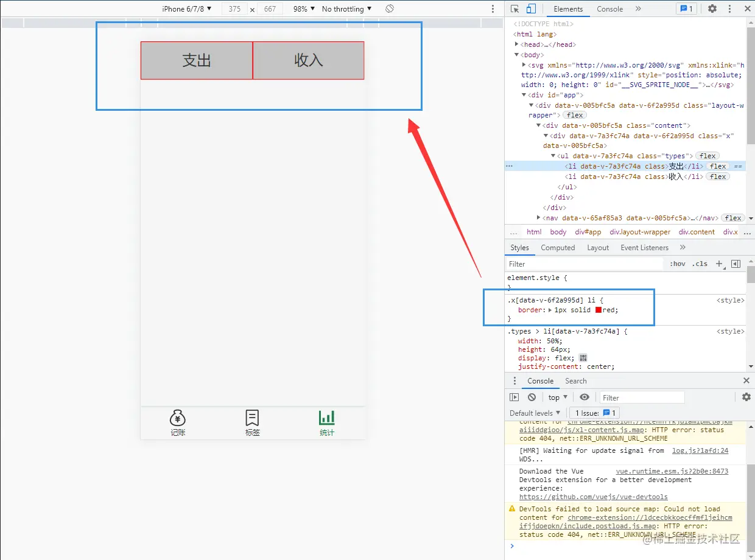Expand the svg sprite node
The image size is (755, 560).
pyautogui.click(x=525, y=65)
